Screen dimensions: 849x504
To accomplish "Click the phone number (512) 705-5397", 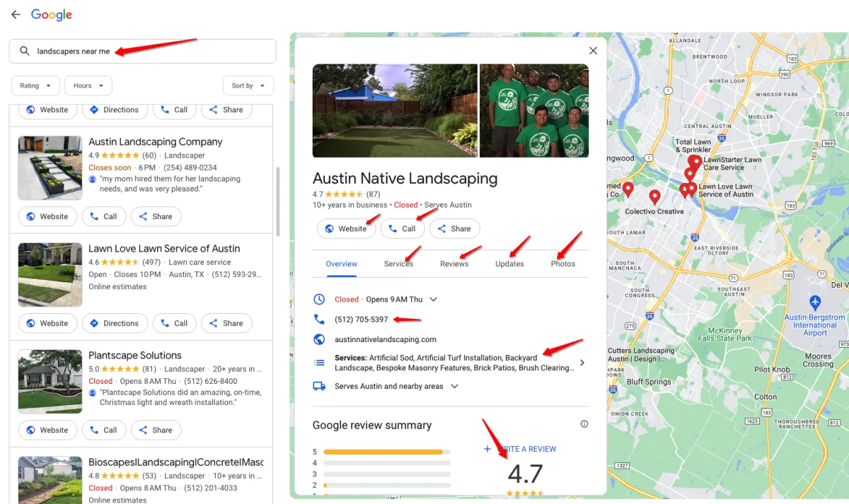I will (362, 320).
